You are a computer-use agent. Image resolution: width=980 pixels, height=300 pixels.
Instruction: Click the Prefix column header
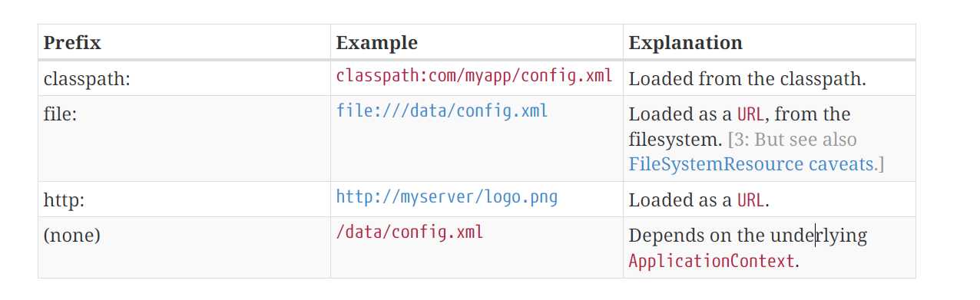pos(72,43)
